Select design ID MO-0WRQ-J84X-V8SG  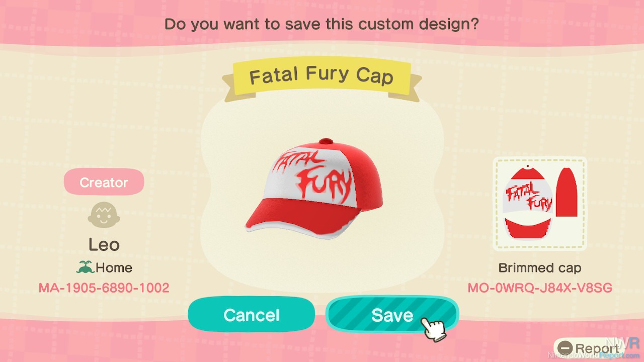point(540,288)
